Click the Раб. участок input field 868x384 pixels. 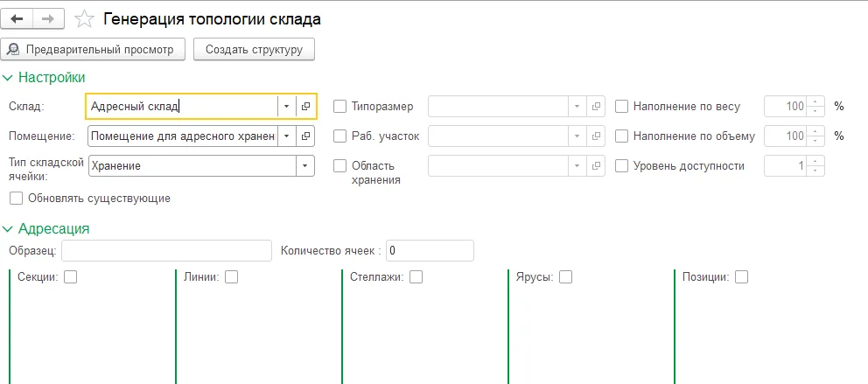[498, 136]
